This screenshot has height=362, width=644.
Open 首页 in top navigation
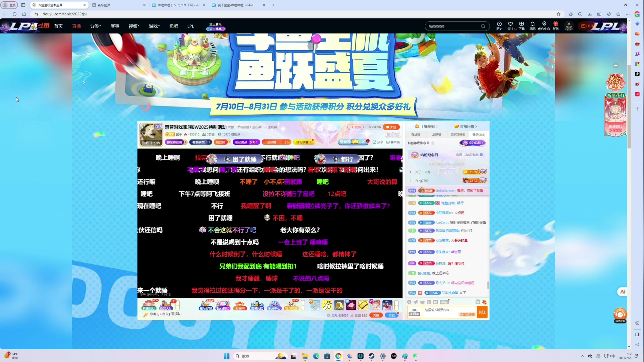(58, 26)
